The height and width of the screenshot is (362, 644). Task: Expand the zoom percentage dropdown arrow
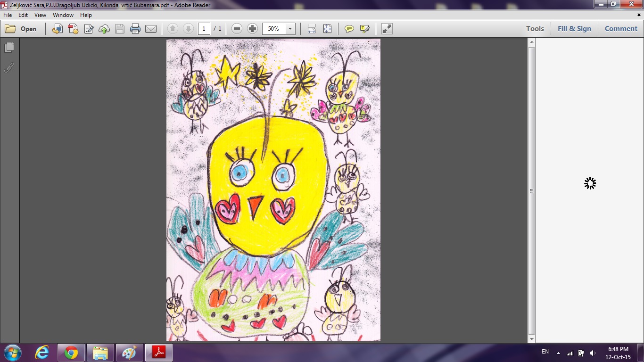pos(290,29)
